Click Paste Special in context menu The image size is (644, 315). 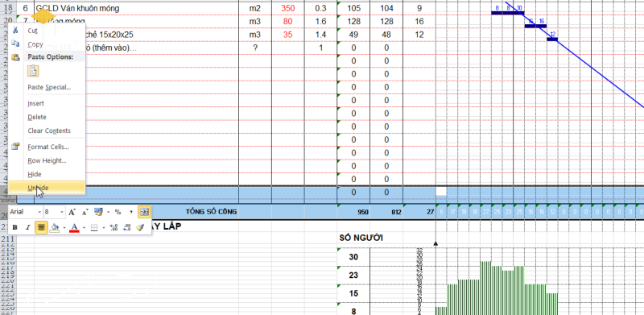[x=49, y=87]
